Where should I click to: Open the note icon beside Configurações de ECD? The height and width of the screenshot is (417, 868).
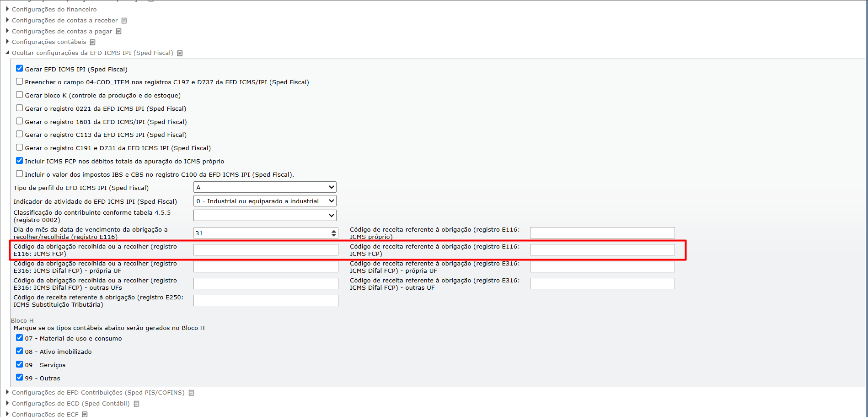pos(136,404)
